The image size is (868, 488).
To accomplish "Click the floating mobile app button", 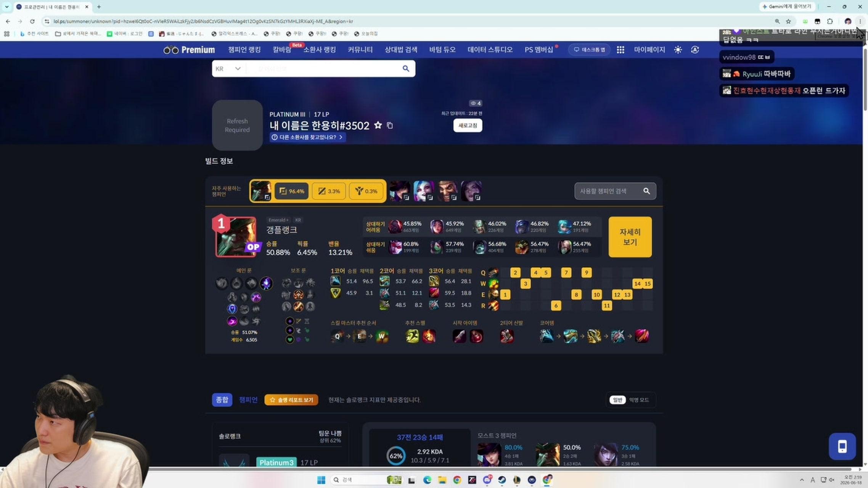I will pos(842,446).
